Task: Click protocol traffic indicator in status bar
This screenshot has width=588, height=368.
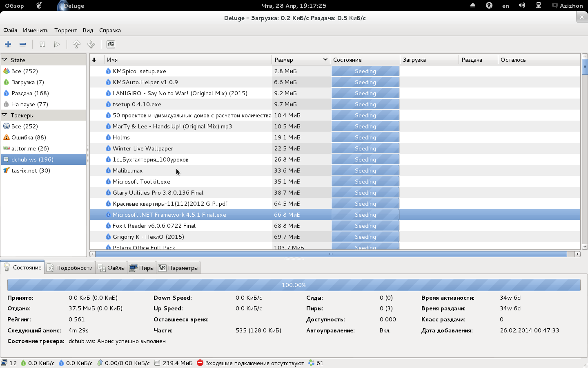Action: 123,363
